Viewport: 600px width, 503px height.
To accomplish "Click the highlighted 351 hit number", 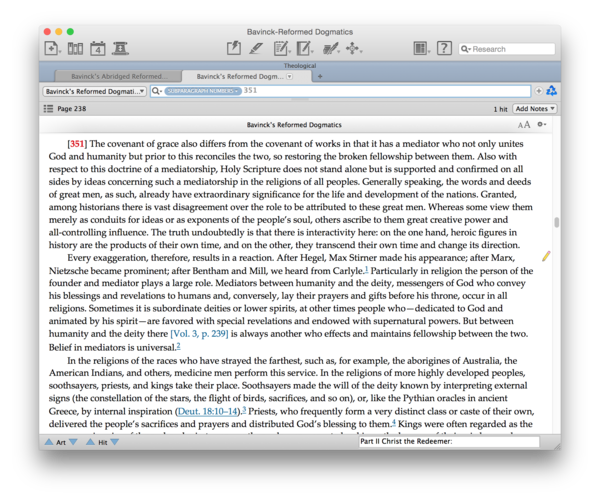I will (x=77, y=144).
